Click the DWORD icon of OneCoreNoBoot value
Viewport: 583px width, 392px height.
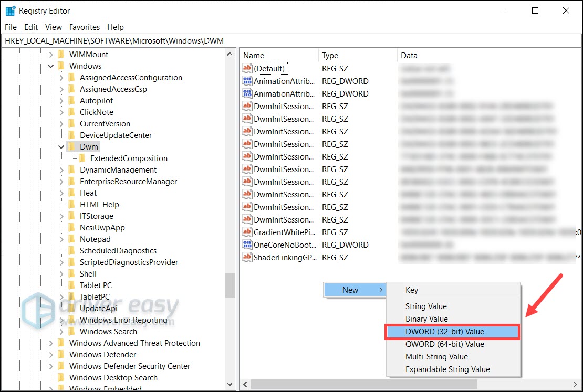(247, 245)
